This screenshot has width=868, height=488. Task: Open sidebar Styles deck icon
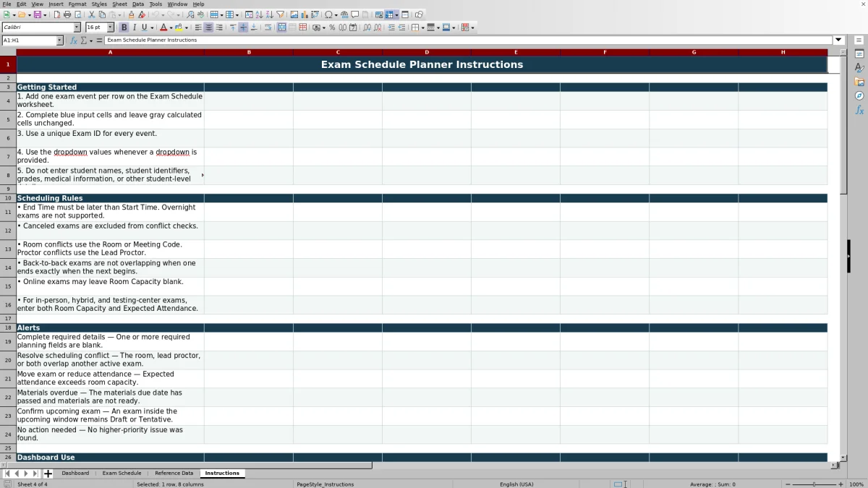[x=859, y=68]
